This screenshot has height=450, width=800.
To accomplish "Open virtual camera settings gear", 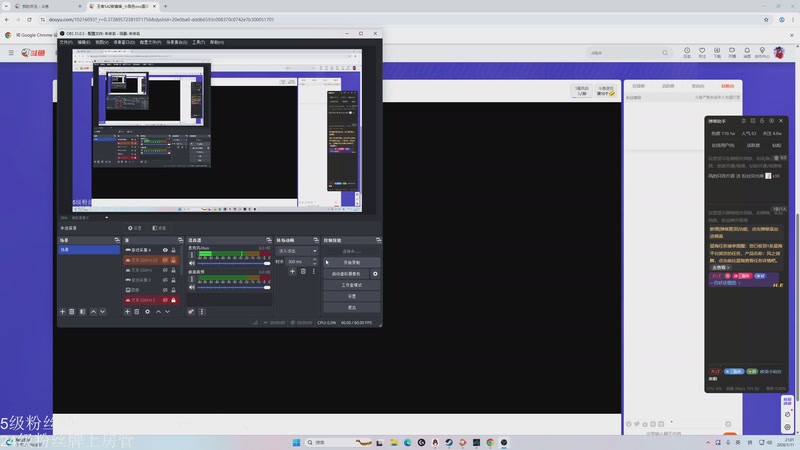I will tap(375, 274).
